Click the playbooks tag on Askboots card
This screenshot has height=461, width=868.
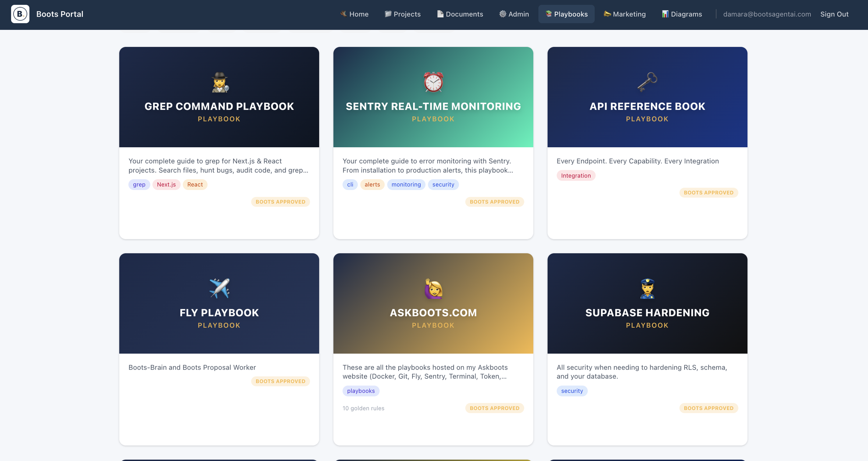point(361,391)
